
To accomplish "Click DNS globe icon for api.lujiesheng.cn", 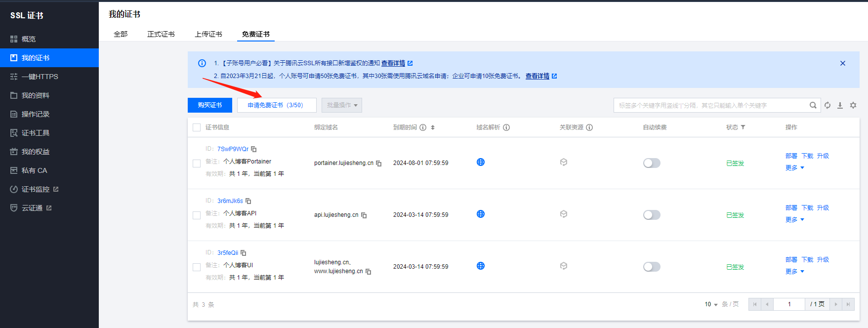I will click(481, 214).
